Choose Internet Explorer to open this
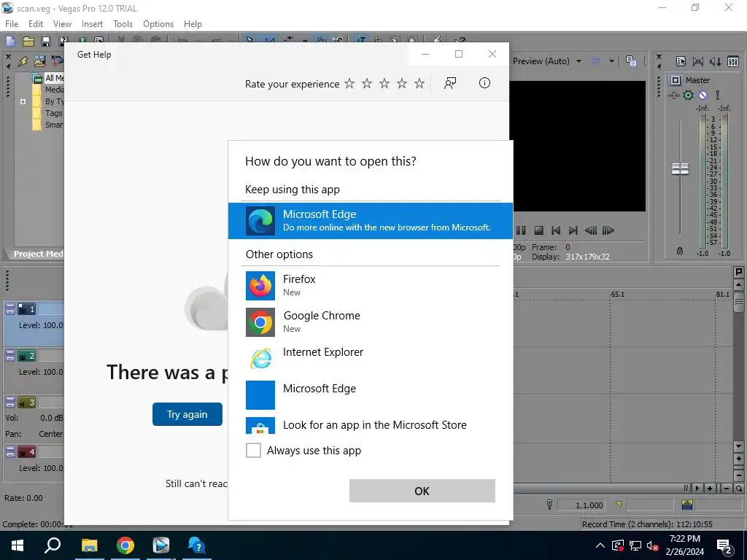Image resolution: width=747 pixels, height=560 pixels. [x=371, y=358]
